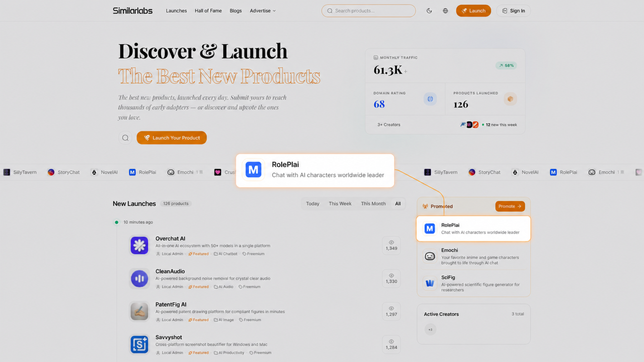
Task: Focus the Search products field
Action: (369, 11)
